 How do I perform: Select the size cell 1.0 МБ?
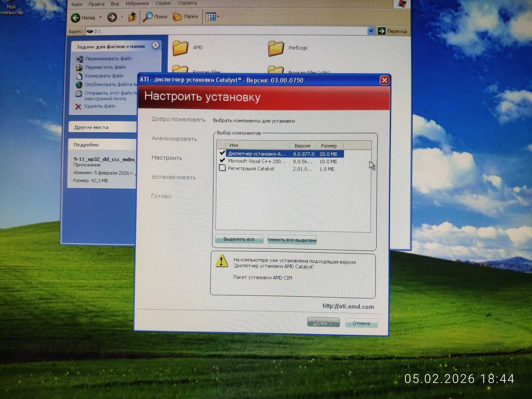(x=327, y=169)
